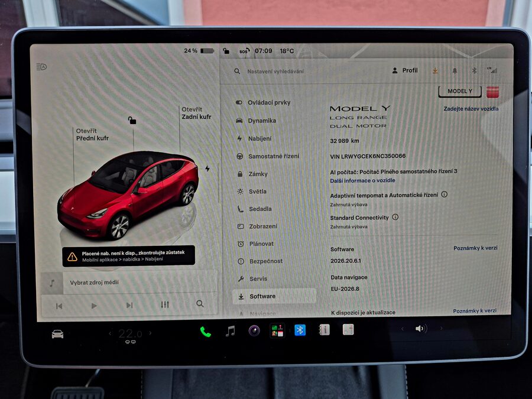Open the Manual notebook app
This screenshot has width=532, height=399.
click(x=324, y=329)
